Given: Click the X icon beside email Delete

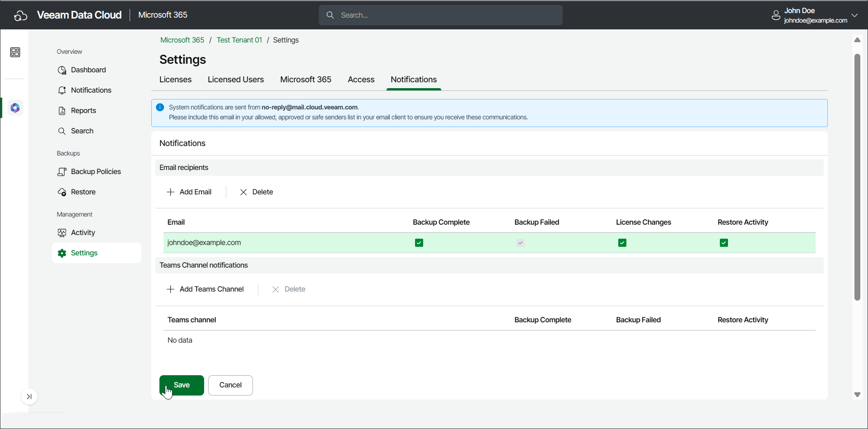Looking at the screenshot, I should pyautogui.click(x=243, y=192).
